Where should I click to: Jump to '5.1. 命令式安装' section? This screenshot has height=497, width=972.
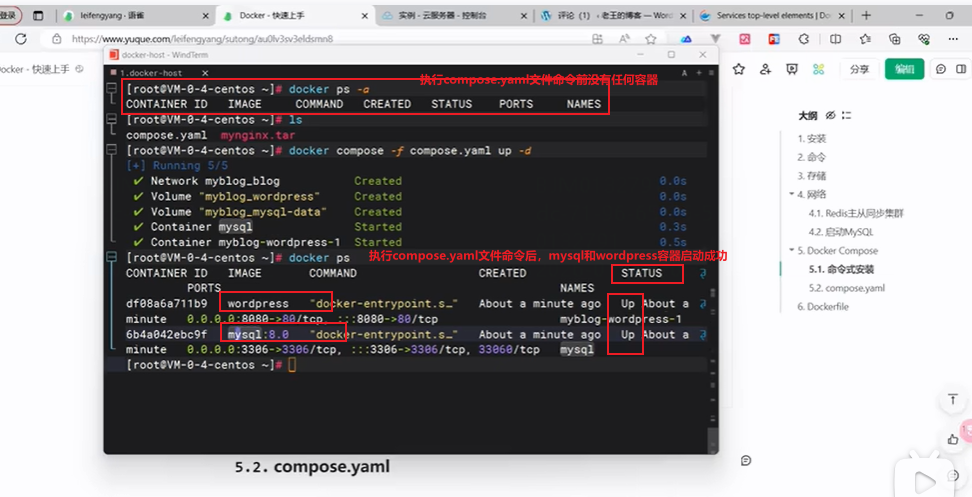(x=841, y=269)
